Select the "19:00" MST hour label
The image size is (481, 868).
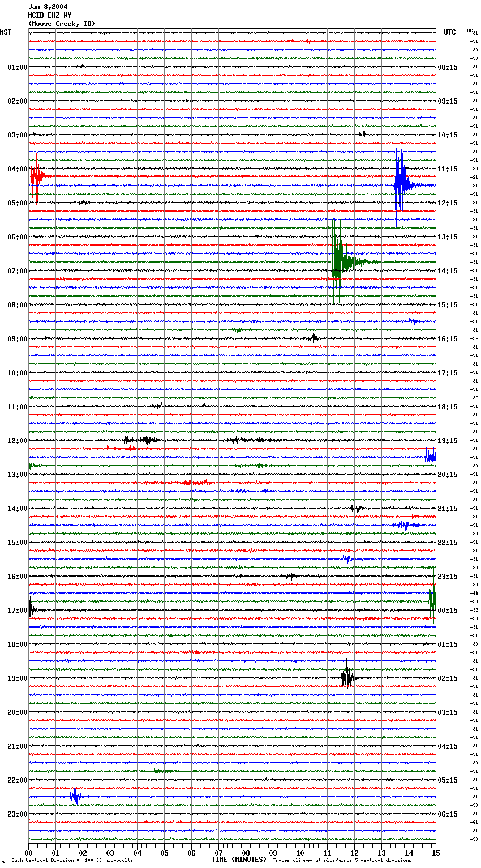point(18,678)
